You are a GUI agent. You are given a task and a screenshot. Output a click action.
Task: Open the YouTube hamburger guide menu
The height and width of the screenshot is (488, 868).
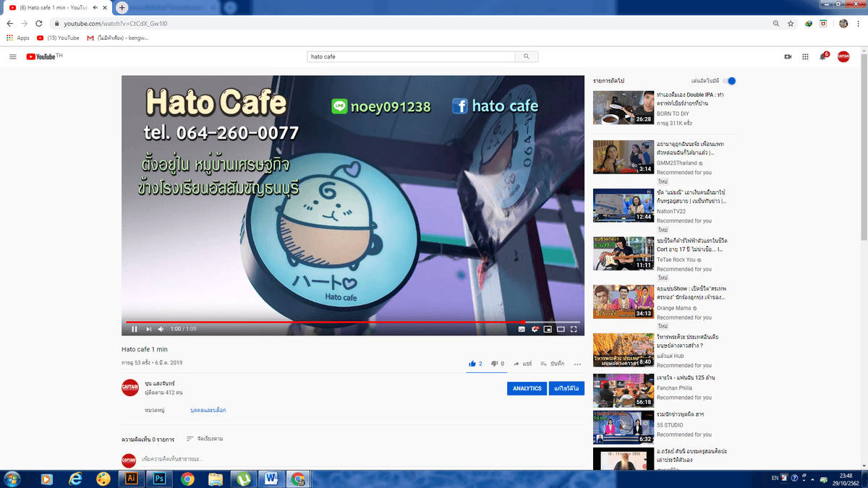tap(13, 56)
